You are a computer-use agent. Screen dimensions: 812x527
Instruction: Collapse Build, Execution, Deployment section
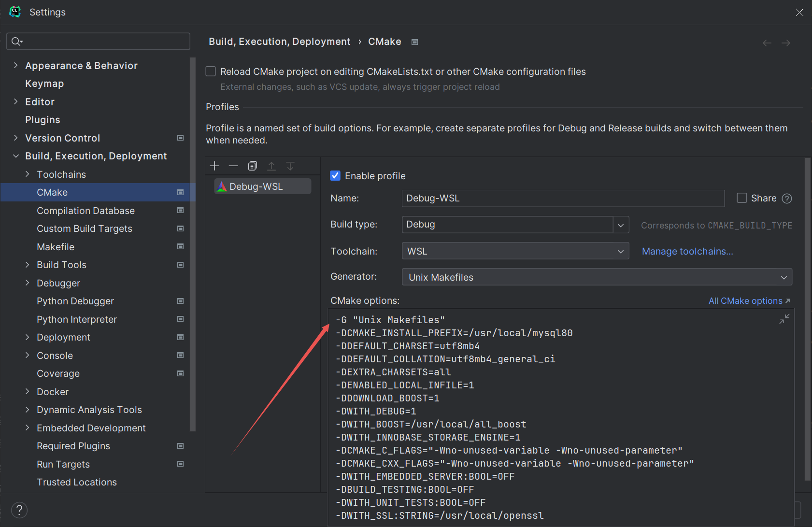pyautogui.click(x=15, y=156)
